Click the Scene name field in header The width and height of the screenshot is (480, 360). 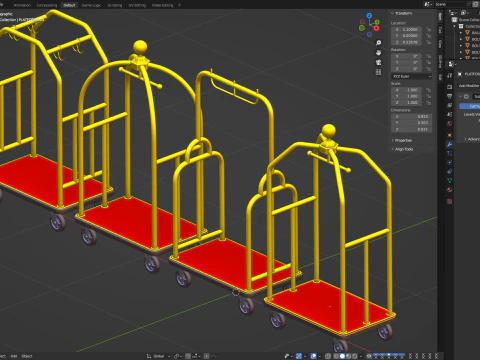point(452,4)
